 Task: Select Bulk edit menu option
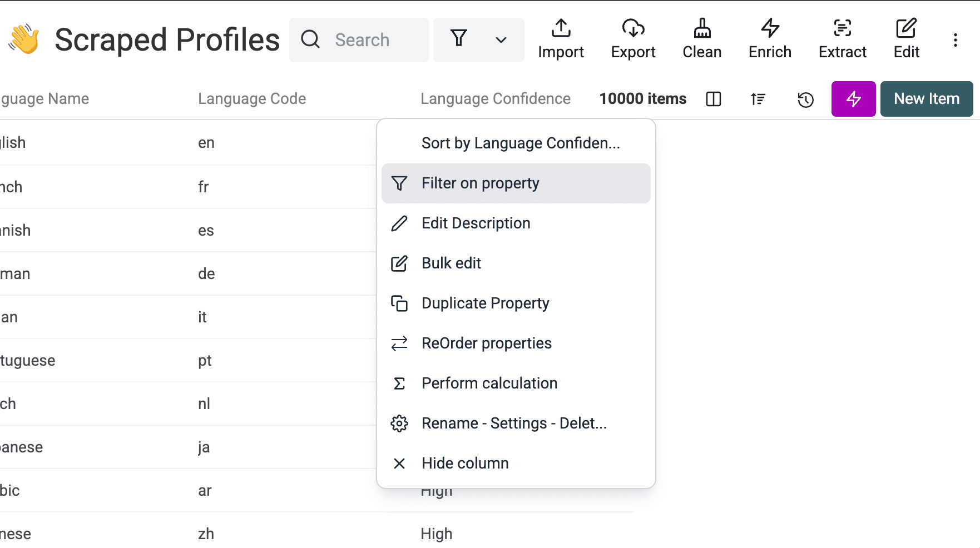(516, 263)
